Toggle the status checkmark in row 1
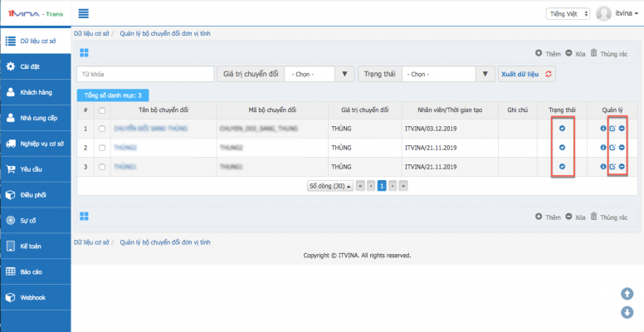Screen dimensions: 644x332 (x=562, y=129)
